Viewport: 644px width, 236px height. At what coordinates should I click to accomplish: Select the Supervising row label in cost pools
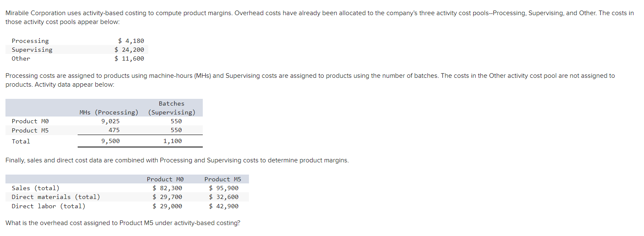point(32,50)
